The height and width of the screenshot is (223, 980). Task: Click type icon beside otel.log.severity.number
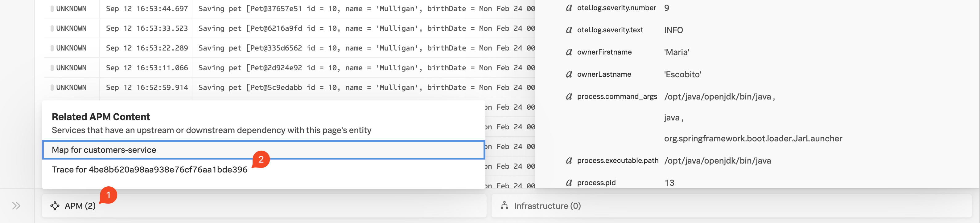pyautogui.click(x=569, y=8)
